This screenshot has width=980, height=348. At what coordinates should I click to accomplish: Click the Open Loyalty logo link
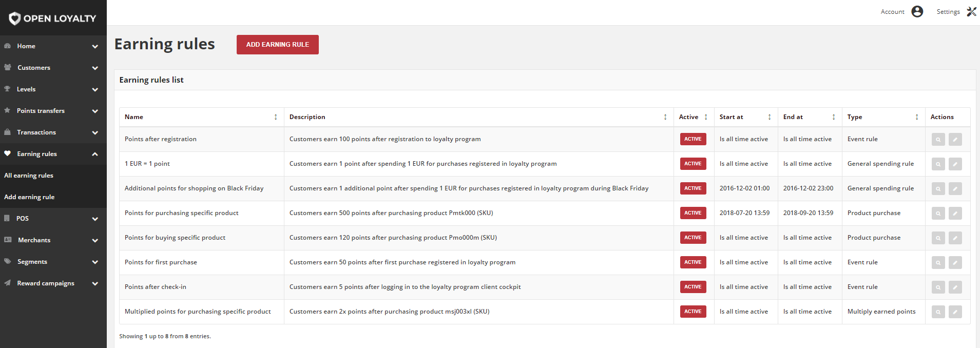(53, 18)
